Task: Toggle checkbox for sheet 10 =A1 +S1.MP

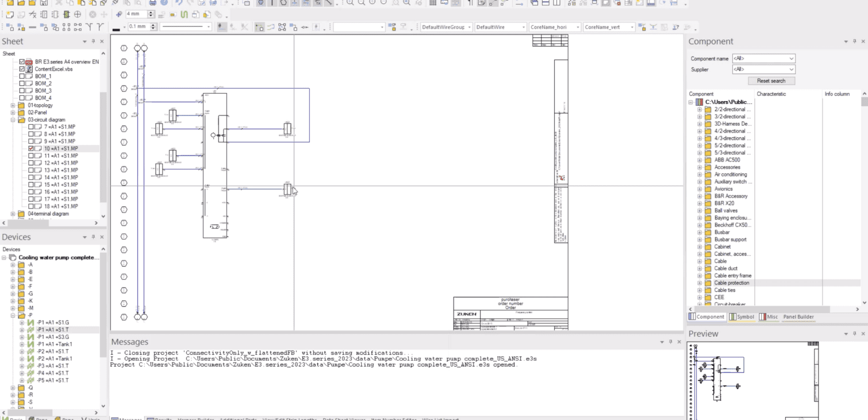Action: coord(32,148)
